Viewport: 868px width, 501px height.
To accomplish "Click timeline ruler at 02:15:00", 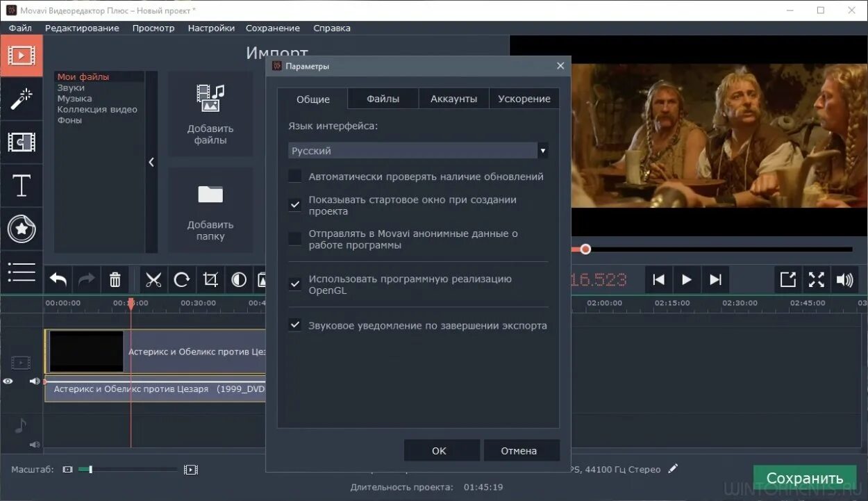I will (672, 303).
